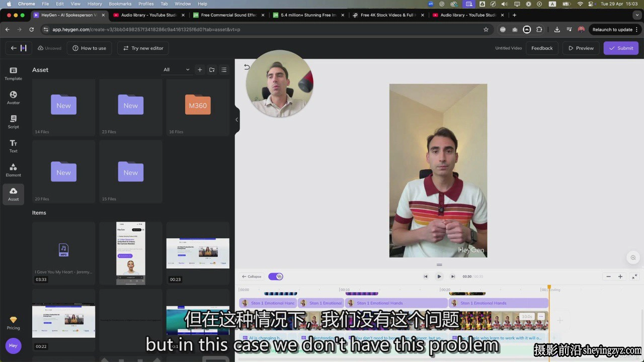Image resolution: width=644 pixels, height=362 pixels.
Task: Select the Asset sidebar tab
Action: pos(13,194)
